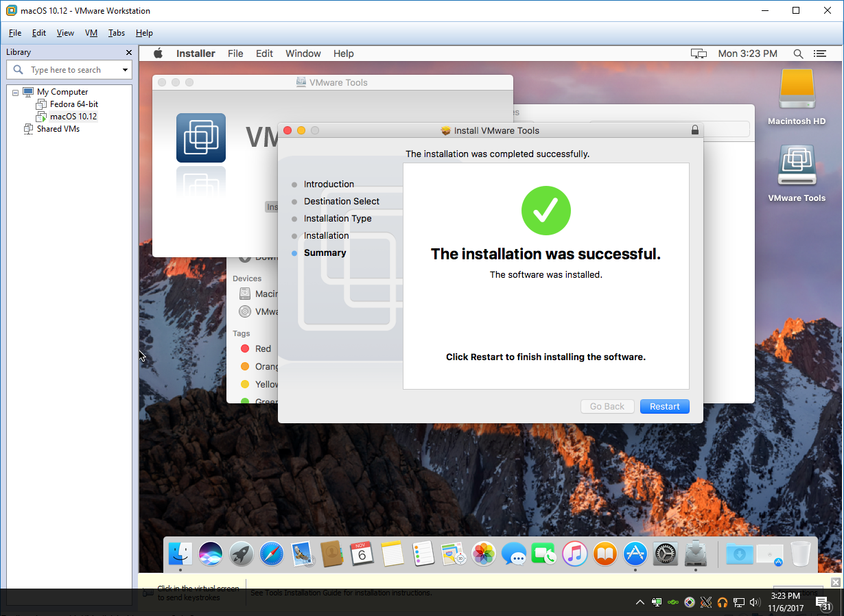This screenshot has height=616, width=844.
Task: Open the Apple menu
Action: tap(158, 54)
